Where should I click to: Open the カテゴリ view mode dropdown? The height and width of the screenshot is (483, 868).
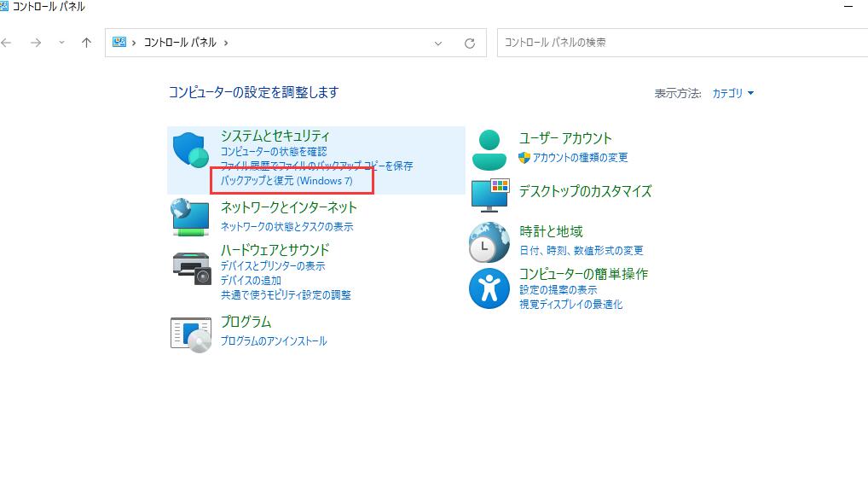[732, 93]
